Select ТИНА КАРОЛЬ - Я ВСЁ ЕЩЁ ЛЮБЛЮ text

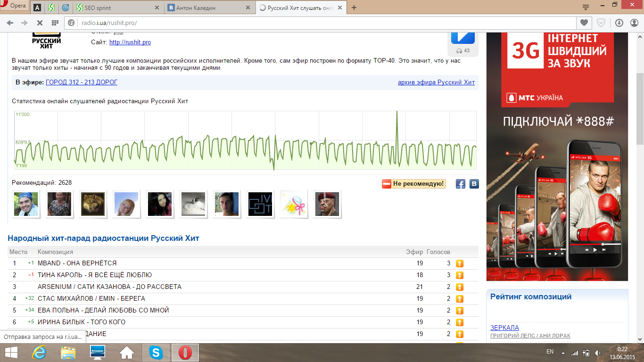point(95,275)
